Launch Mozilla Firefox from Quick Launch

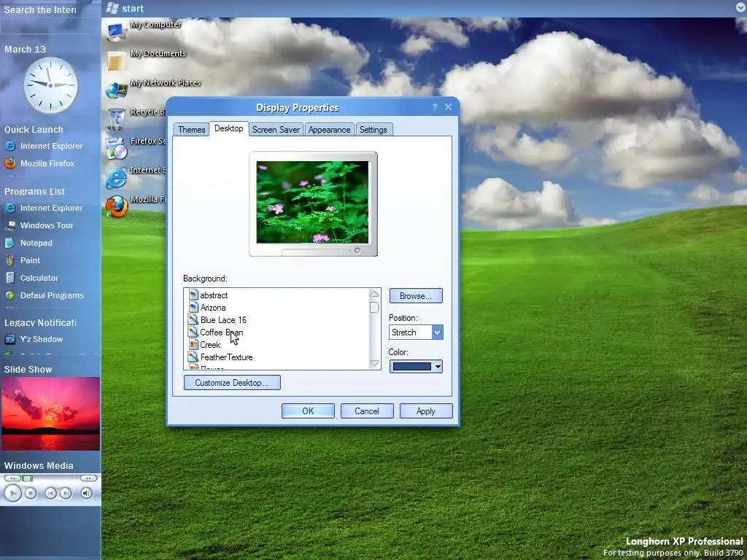click(x=40, y=163)
